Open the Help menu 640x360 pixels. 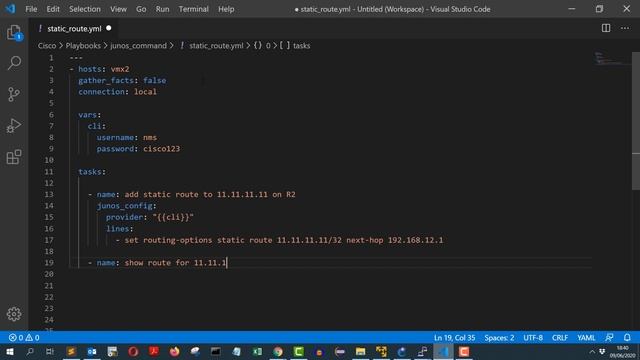click(226, 9)
